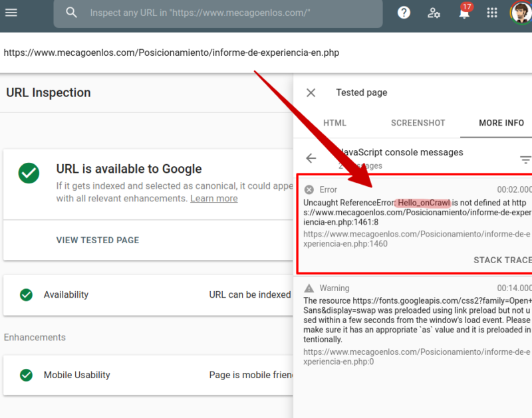Click VIEW TESTED PAGE
Image resolution: width=532 pixels, height=418 pixels.
coord(98,241)
